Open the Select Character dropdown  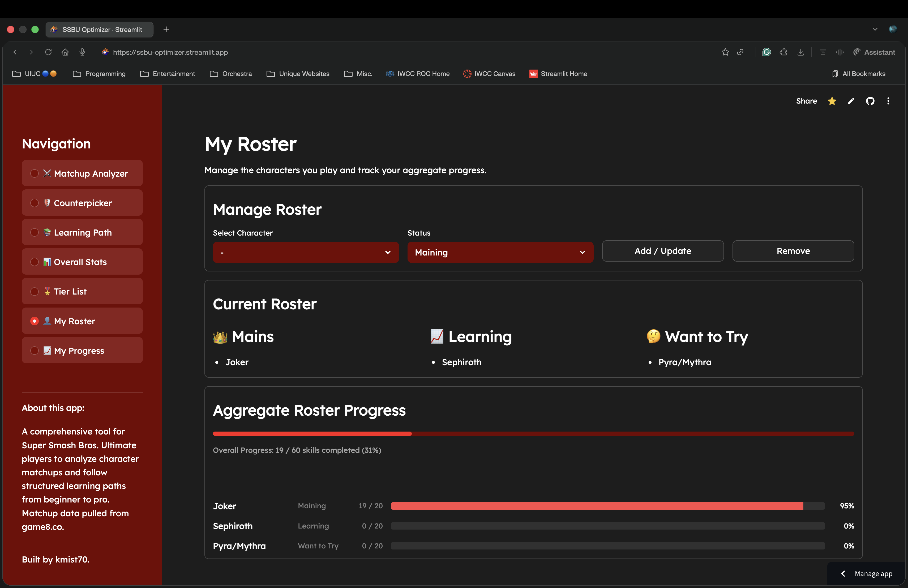point(306,252)
